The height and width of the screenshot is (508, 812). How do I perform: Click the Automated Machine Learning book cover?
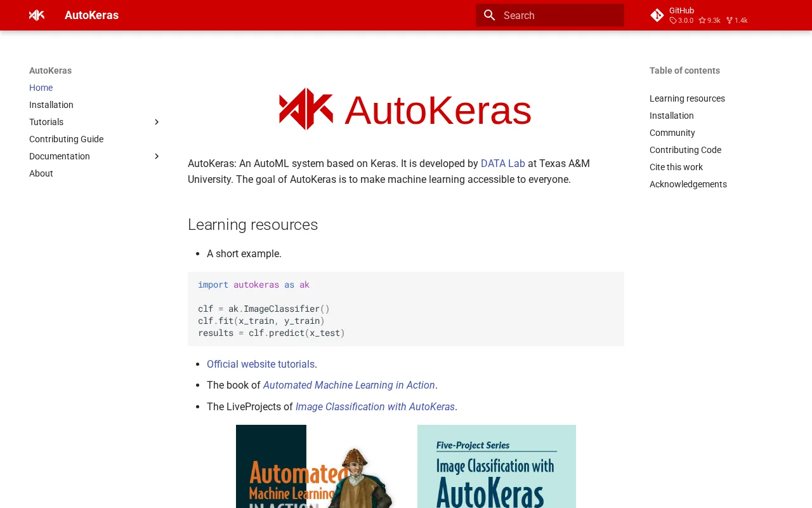pos(315,467)
